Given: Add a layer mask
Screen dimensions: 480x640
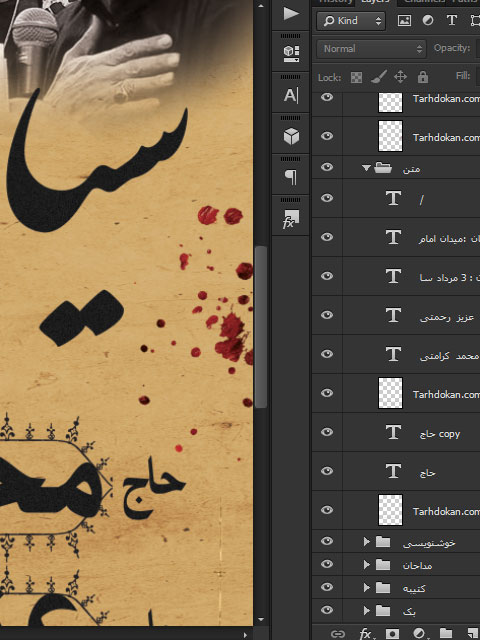Looking at the screenshot, I should pyautogui.click(x=392, y=634).
